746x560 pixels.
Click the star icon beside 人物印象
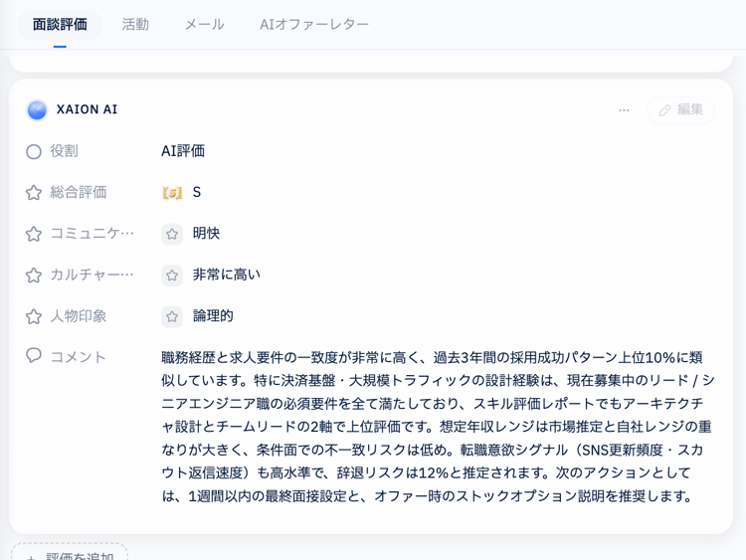tap(34, 316)
